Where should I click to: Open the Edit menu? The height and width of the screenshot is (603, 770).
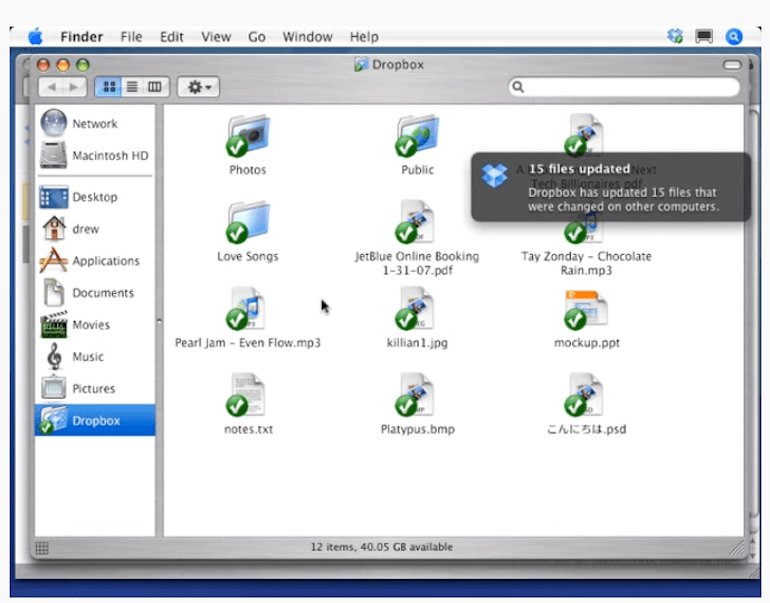[171, 37]
